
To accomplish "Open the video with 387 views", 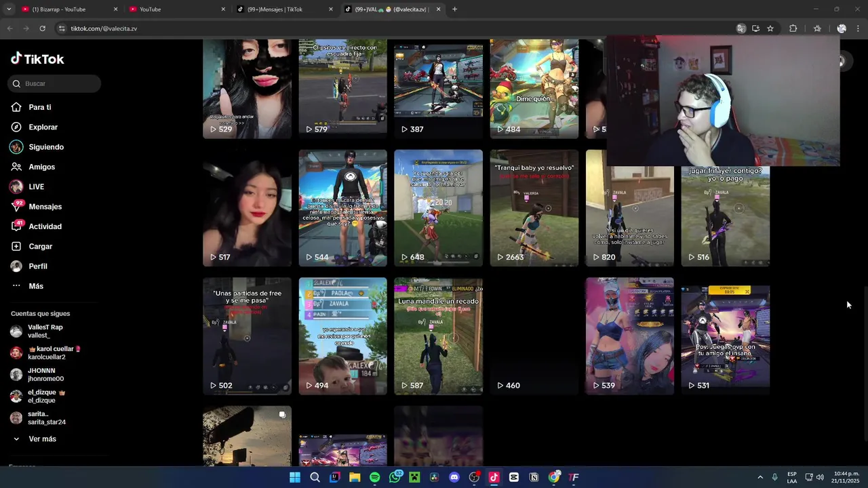I will [438, 88].
